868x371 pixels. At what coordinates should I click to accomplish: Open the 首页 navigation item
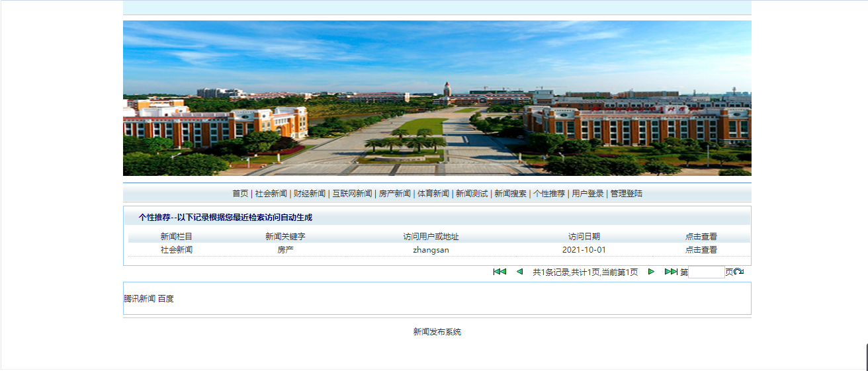[240, 194]
